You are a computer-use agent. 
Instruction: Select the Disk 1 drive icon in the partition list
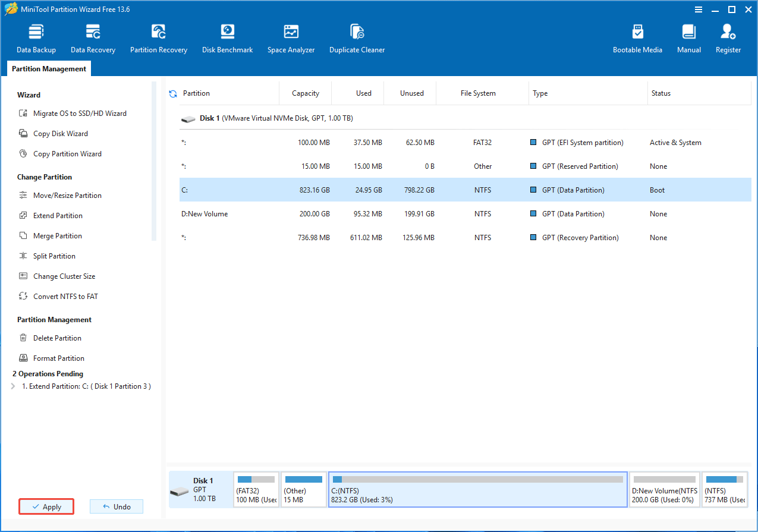(188, 119)
